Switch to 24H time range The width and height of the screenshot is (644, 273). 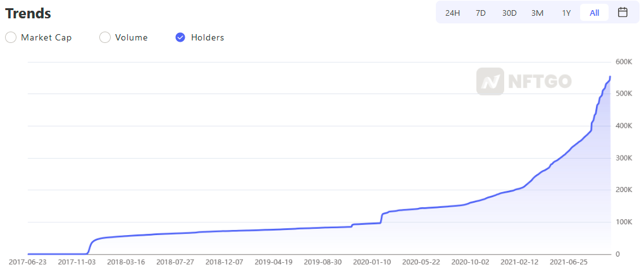(452, 13)
